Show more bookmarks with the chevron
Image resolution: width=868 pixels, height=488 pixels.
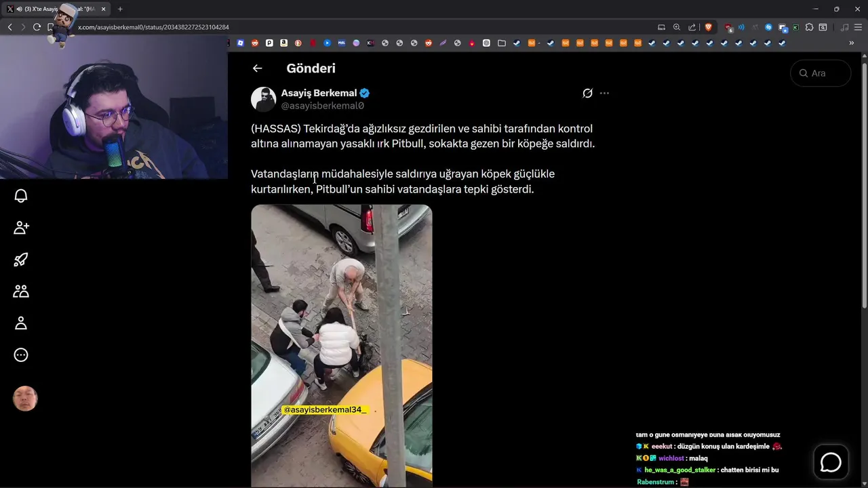(x=852, y=43)
